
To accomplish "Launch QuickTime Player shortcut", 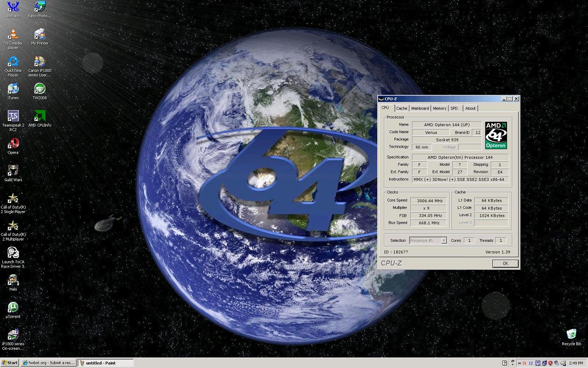I will [x=13, y=67].
